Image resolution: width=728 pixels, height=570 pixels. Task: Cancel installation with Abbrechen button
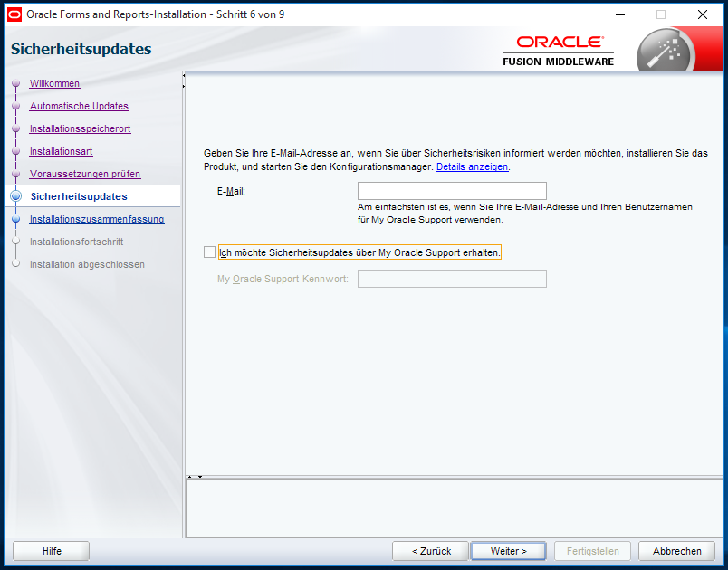click(676, 551)
